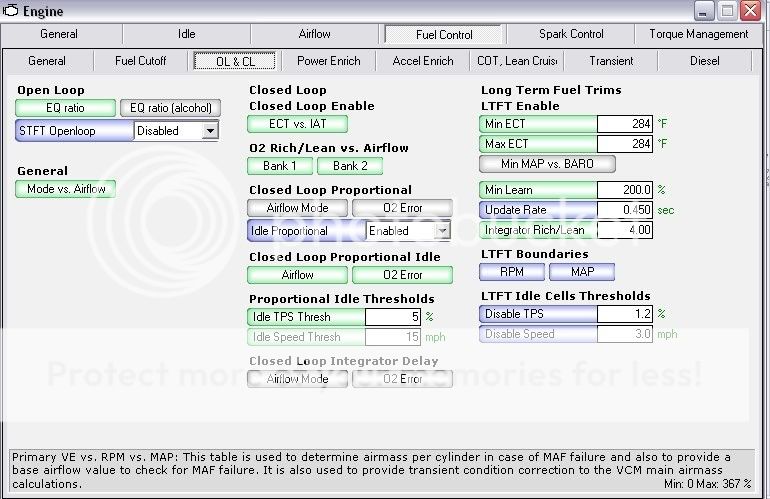
Task: Click the Min ECT value field
Action: [624, 124]
